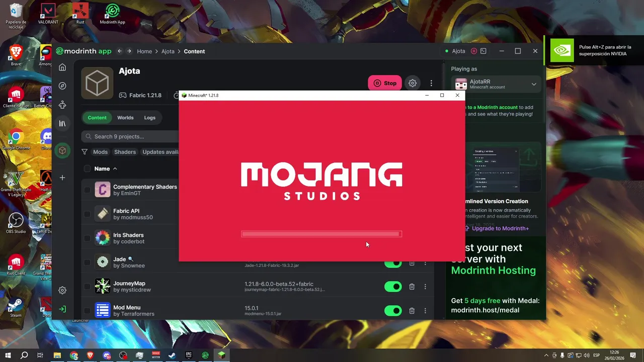This screenshot has height=362, width=644.
Task: Switch to the Logs tab
Action: 150,118
